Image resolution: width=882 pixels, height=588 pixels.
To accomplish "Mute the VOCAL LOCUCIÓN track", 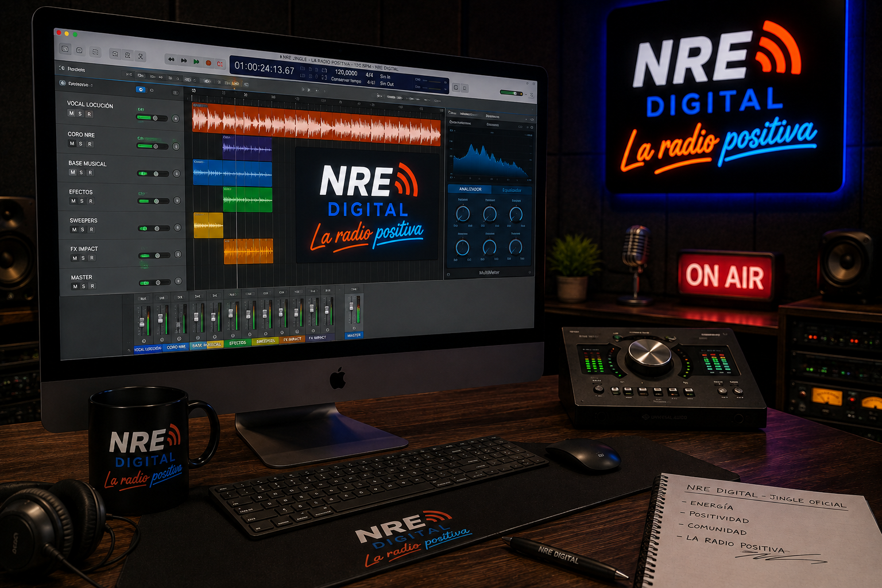I will 71,114.
